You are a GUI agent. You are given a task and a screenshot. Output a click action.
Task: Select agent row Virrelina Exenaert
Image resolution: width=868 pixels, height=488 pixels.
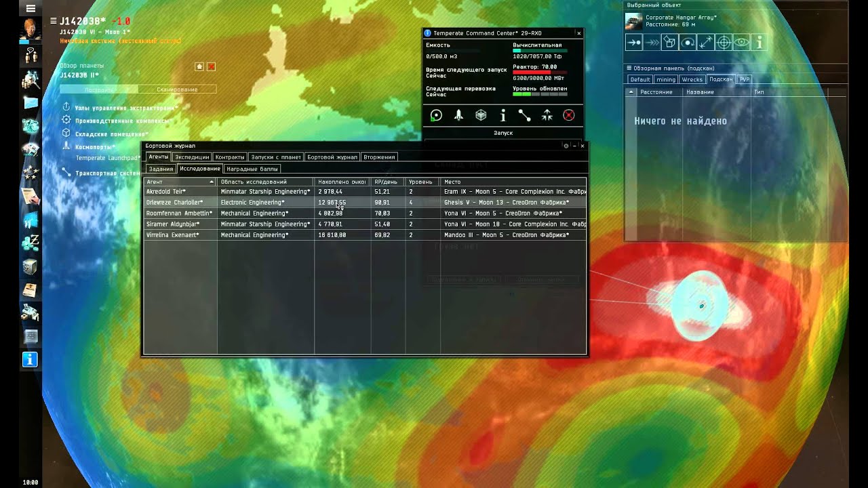365,235
